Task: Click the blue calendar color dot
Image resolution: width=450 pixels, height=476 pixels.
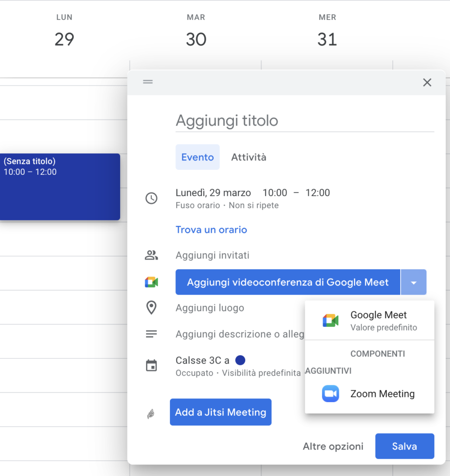Action: pos(240,360)
